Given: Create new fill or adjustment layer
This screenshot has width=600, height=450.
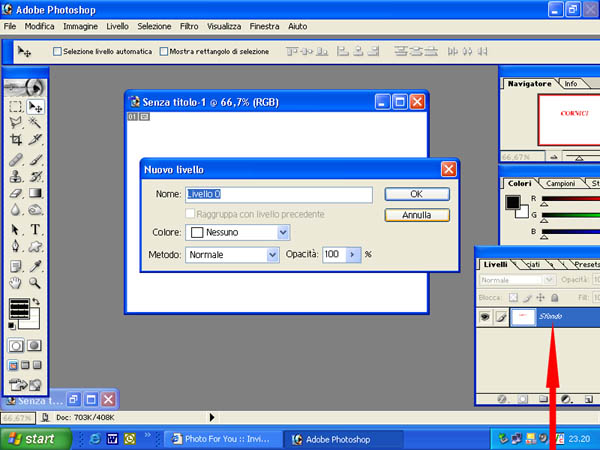Looking at the screenshot, I should [566, 399].
